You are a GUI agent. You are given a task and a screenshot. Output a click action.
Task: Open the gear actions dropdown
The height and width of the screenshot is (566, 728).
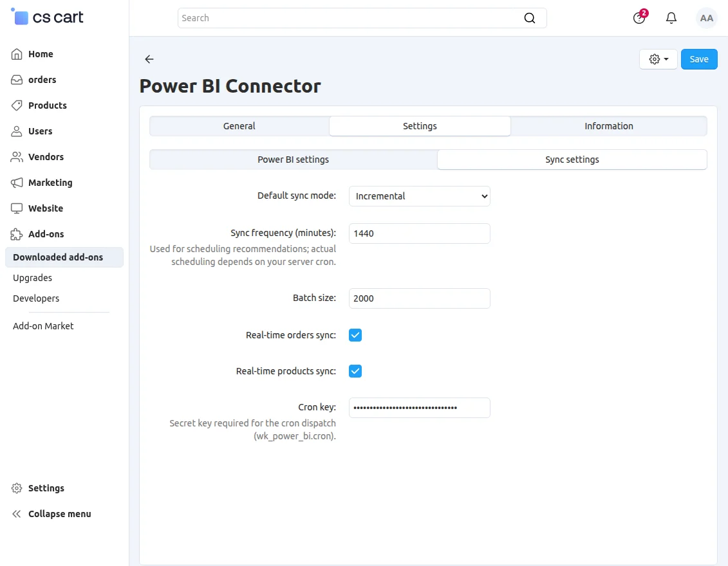pyautogui.click(x=658, y=59)
